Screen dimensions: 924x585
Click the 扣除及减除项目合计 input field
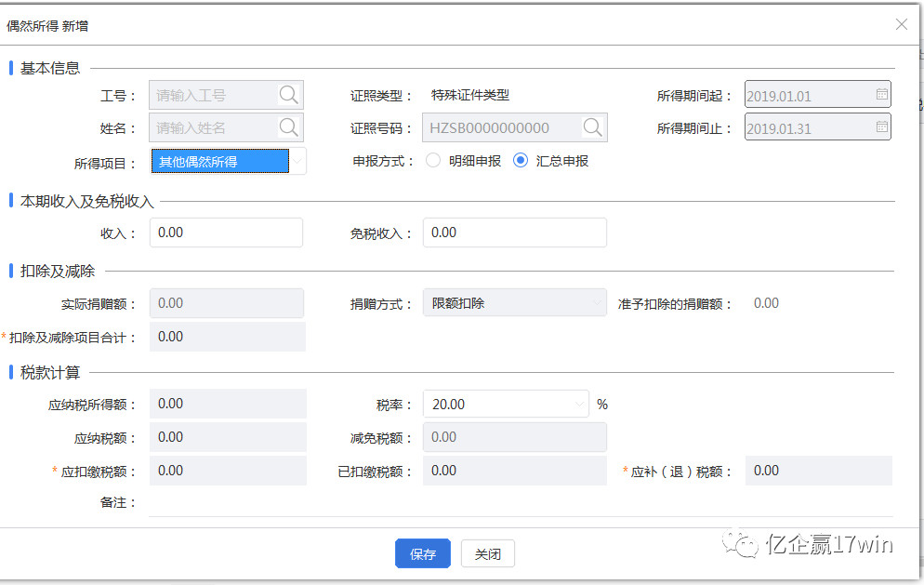point(228,336)
